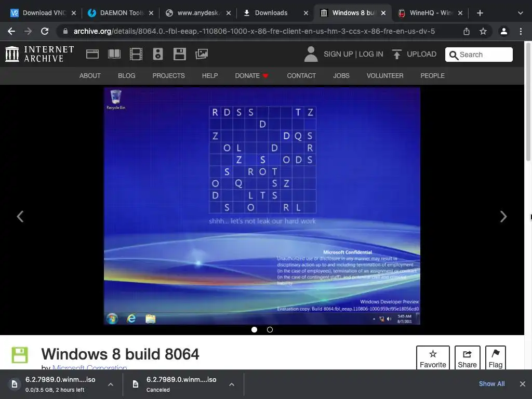This screenshot has width=532, height=399.
Task: Open the PEOPLE menu item
Action: (432, 76)
